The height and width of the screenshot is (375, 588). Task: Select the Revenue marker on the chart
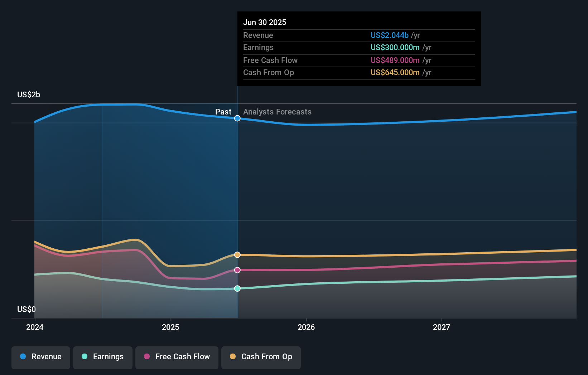point(237,118)
